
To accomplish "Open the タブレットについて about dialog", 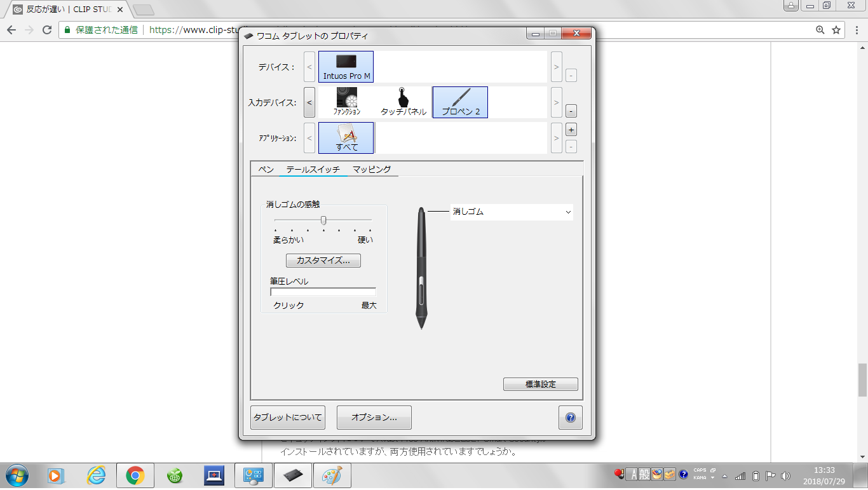I will (288, 418).
